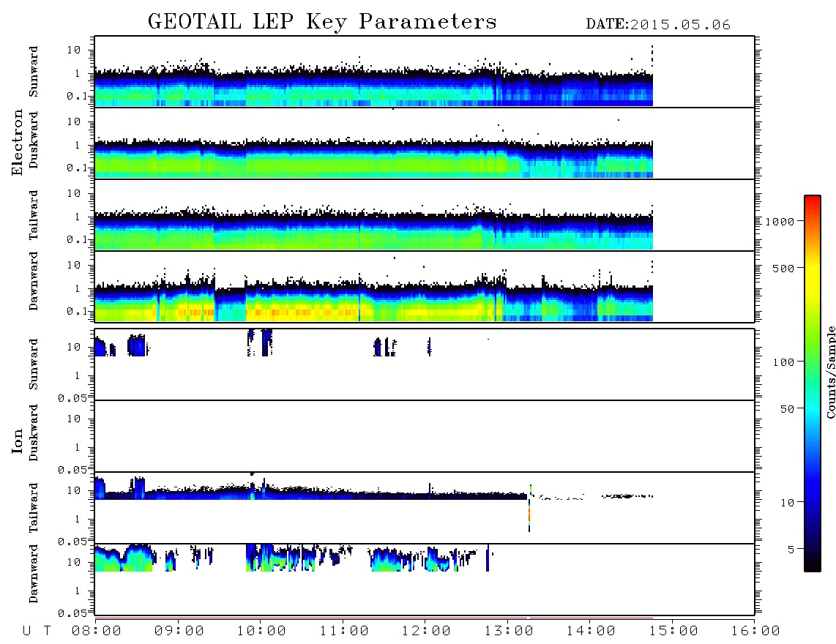The height and width of the screenshot is (644, 836).
Task: Click the colorbar 500 tick label
Action: pos(784,269)
